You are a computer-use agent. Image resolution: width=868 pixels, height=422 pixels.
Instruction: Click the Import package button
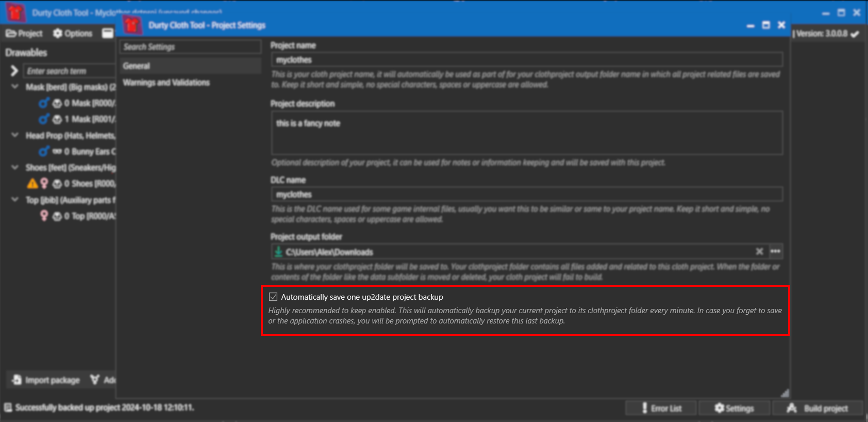[46, 380]
